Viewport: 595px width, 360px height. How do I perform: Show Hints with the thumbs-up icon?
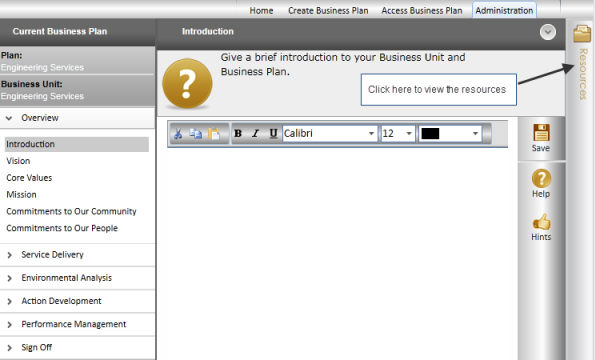tap(541, 222)
